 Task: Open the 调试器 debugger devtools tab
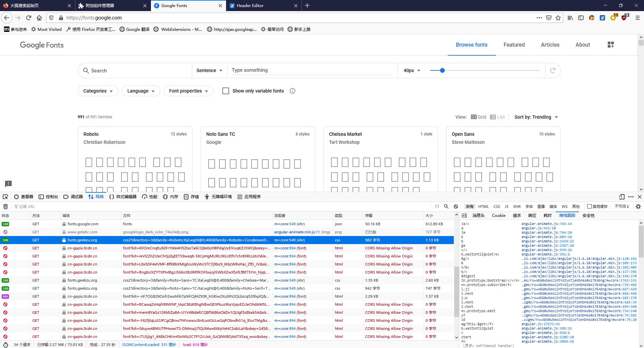coord(73,197)
